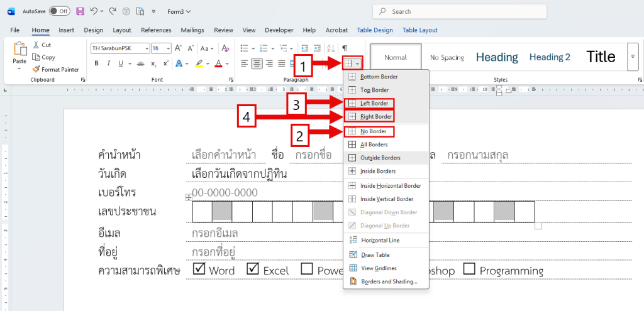Select All Borders menu item

(x=386, y=145)
